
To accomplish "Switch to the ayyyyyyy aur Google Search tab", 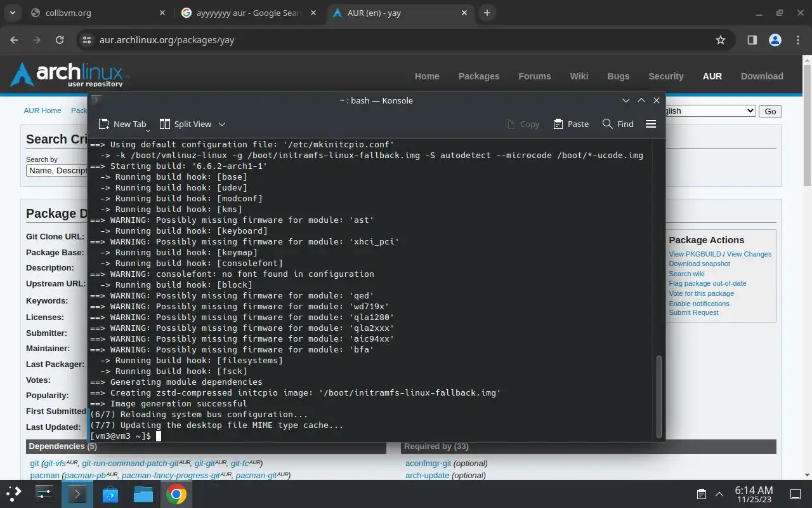I will point(249,13).
